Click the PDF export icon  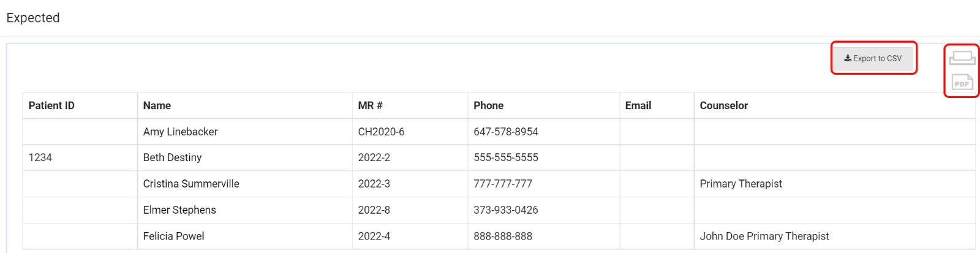pyautogui.click(x=962, y=82)
